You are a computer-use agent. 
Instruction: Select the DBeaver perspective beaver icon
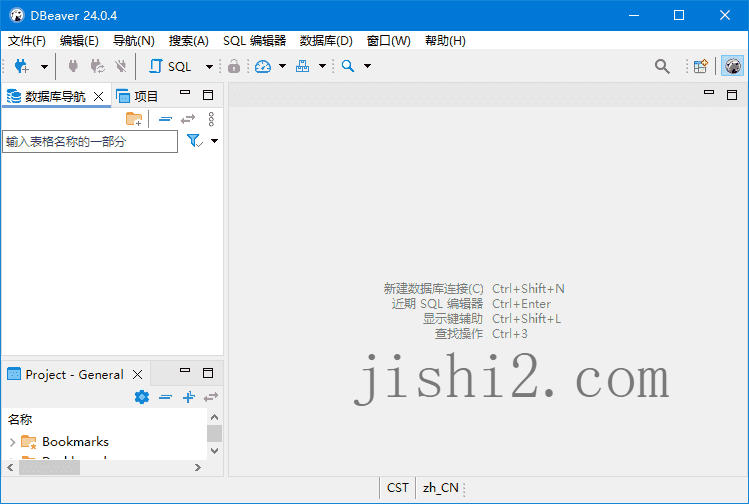click(x=732, y=66)
